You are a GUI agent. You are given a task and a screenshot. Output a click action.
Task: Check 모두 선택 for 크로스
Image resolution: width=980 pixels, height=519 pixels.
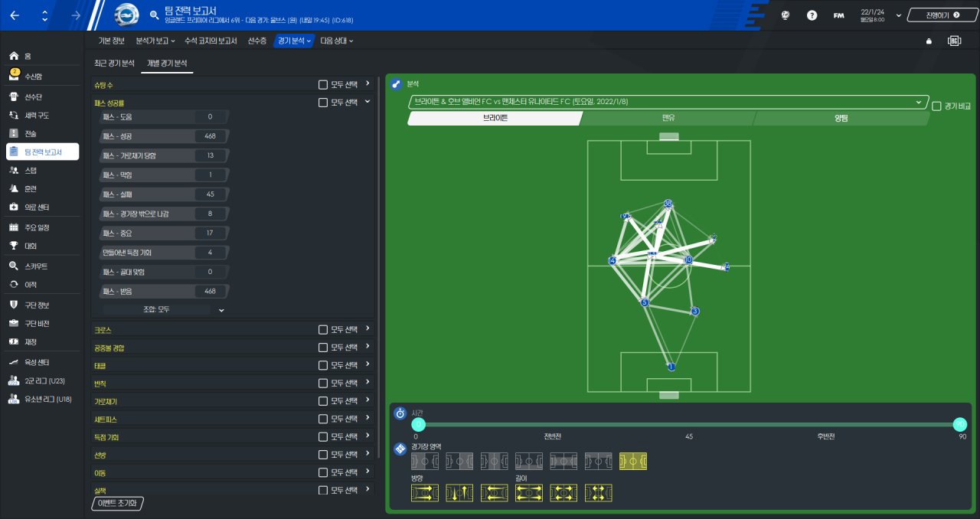point(323,330)
